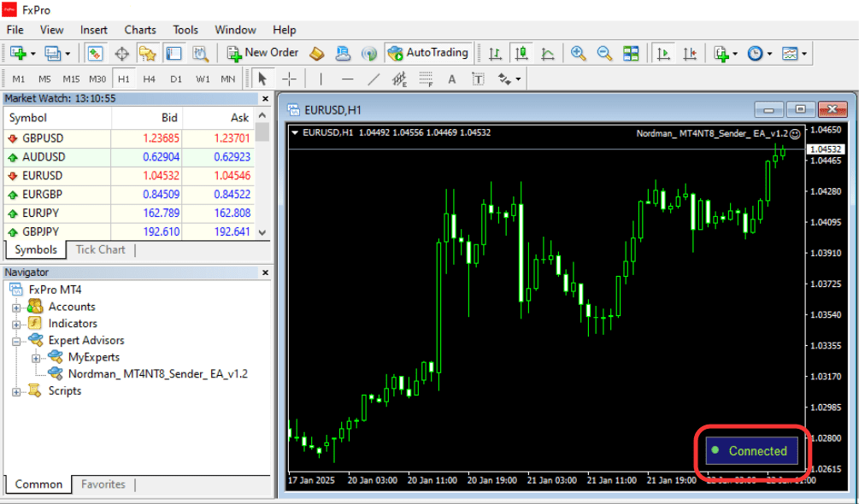The image size is (859, 504).
Task: Open the Insert menu
Action: tap(94, 30)
